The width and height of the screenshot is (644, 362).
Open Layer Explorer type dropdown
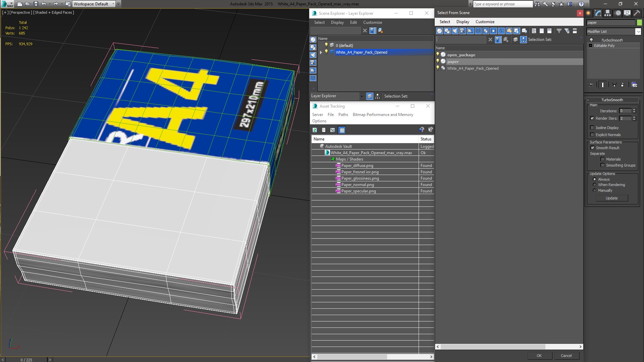[x=361, y=96]
